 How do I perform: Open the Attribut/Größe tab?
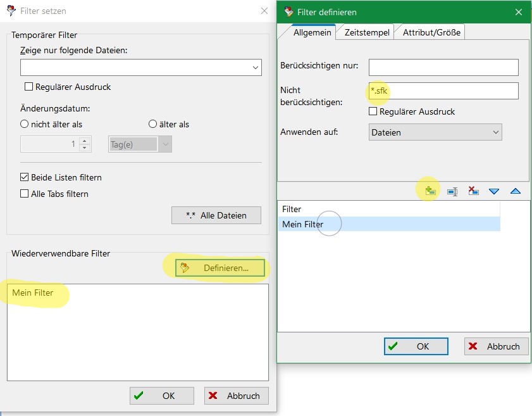click(x=431, y=32)
